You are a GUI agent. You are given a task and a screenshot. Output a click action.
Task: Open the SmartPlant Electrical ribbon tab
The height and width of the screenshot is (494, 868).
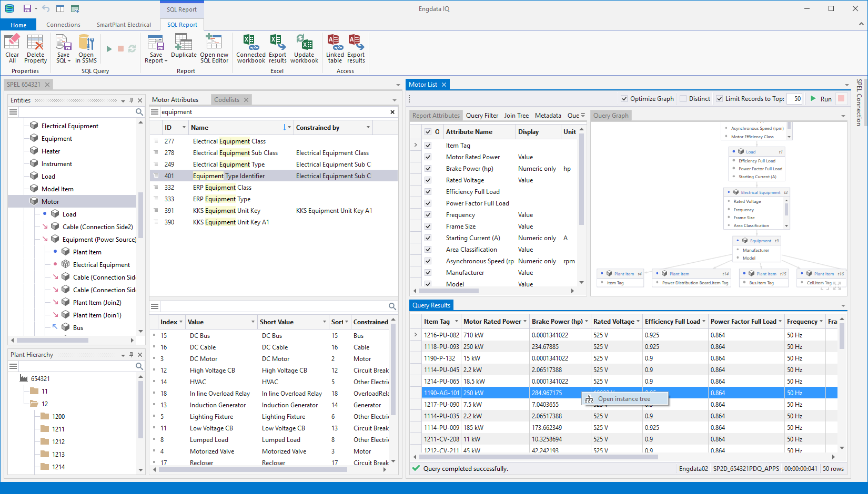124,25
